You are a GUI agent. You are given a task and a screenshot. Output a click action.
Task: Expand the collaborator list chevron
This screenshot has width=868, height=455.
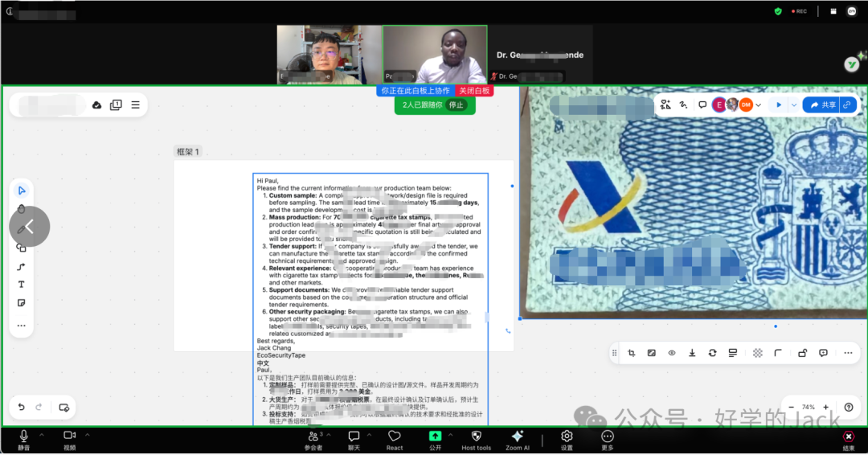pyautogui.click(x=759, y=105)
